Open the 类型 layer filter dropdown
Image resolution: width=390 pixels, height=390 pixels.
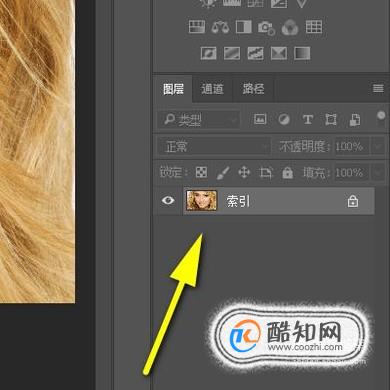[198, 120]
